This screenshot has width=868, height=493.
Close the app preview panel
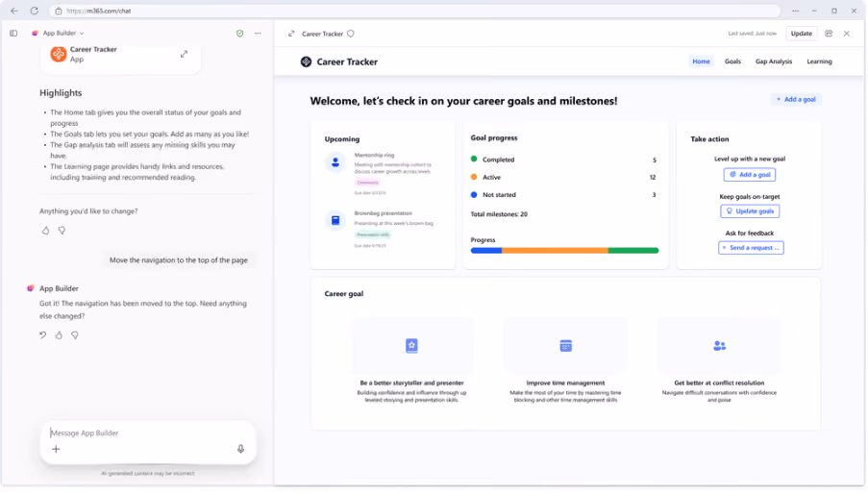click(x=847, y=34)
